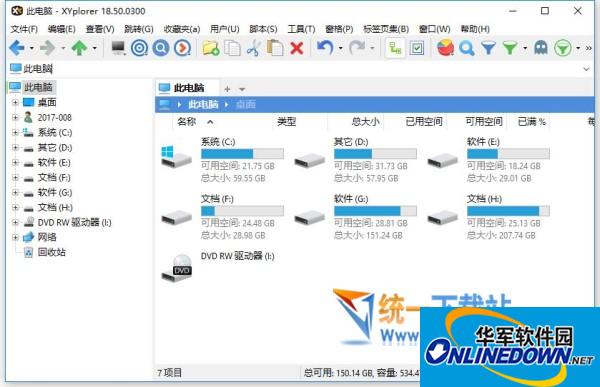Open the 编辑(E) menu

[62, 29]
